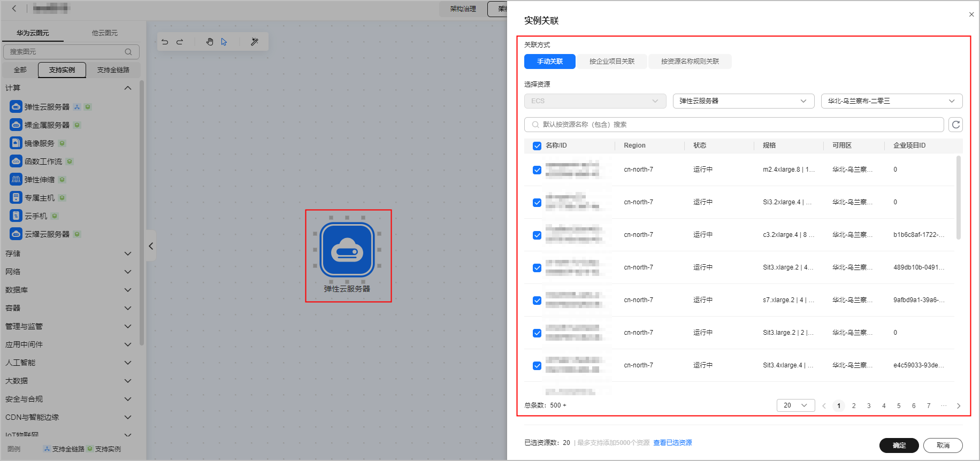Click the previous page arrow
Image resolution: width=980 pixels, height=461 pixels.
(824, 406)
